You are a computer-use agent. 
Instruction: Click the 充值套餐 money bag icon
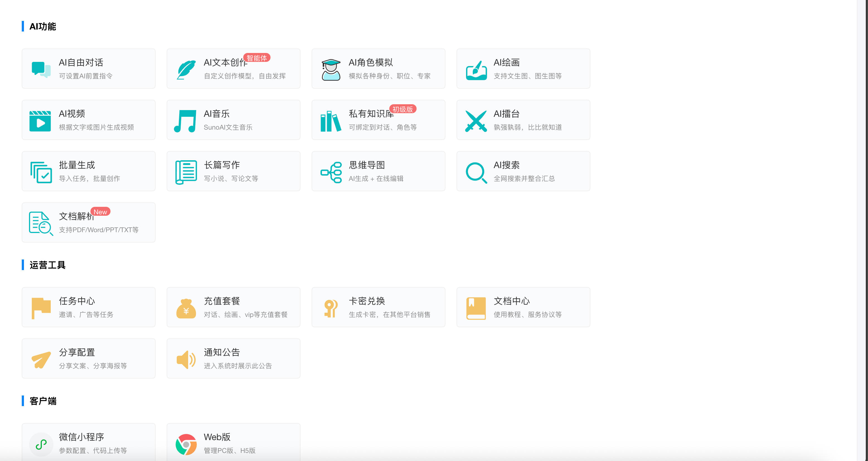pos(186,308)
